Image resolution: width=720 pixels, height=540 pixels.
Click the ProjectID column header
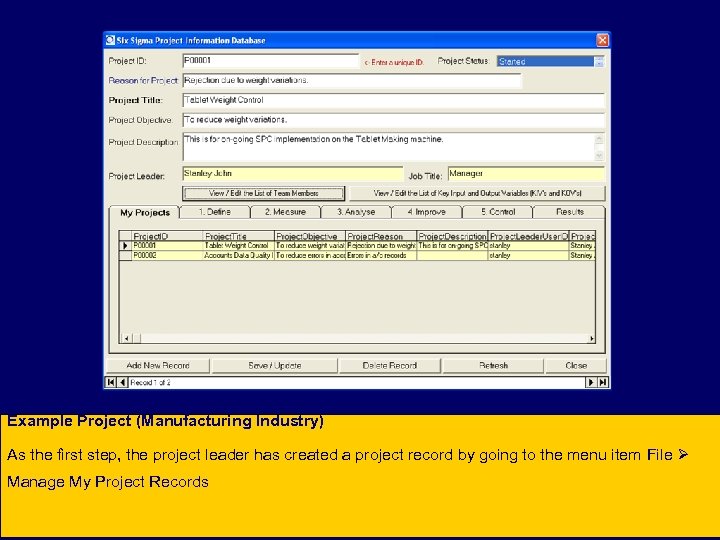pos(167,236)
